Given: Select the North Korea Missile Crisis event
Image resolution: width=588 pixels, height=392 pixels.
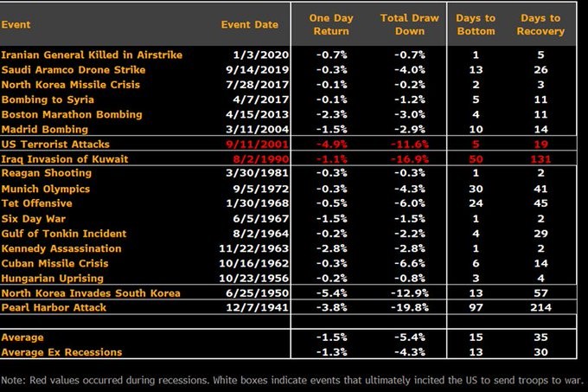Looking at the screenshot, I should coord(71,85).
